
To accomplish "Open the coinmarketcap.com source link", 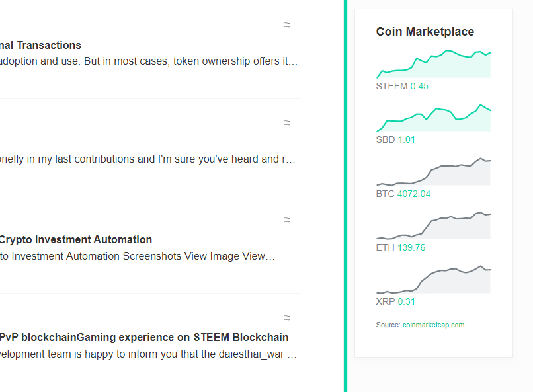I will 433,325.
